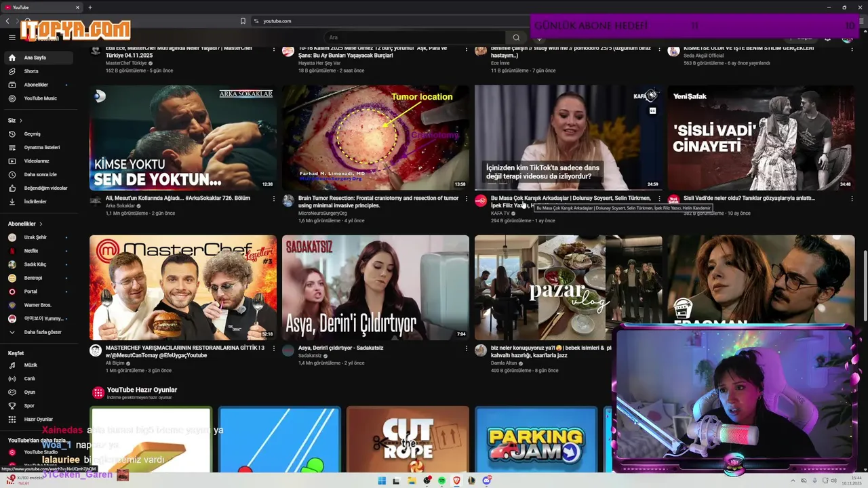The image size is (868, 488).
Task: Expand the Abonelikler section header chevron
Action: (41, 224)
